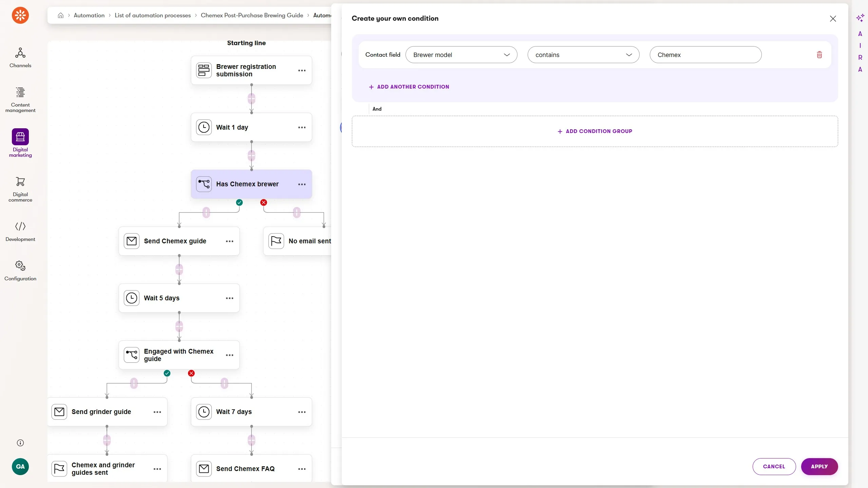Go to Digital commerce in the sidebar
The height and width of the screenshot is (488, 868).
click(20, 189)
